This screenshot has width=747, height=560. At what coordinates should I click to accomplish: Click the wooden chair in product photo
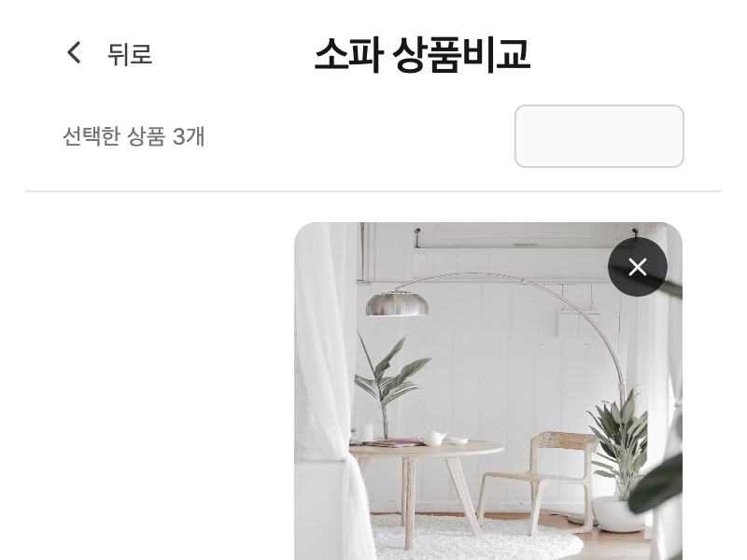point(539,481)
